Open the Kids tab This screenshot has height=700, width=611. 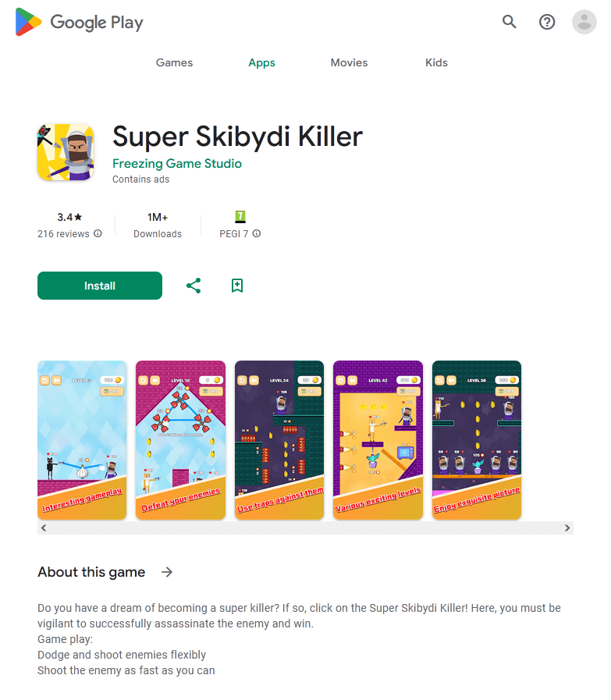(x=436, y=62)
